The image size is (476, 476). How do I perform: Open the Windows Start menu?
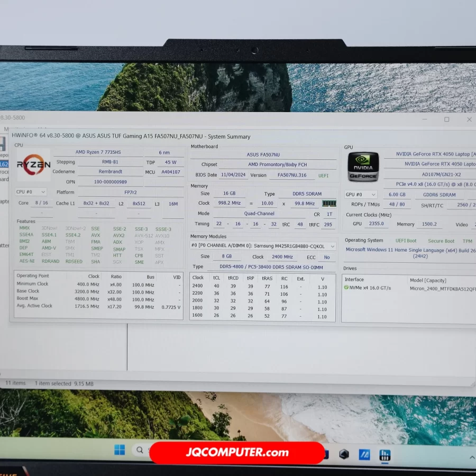point(120,450)
